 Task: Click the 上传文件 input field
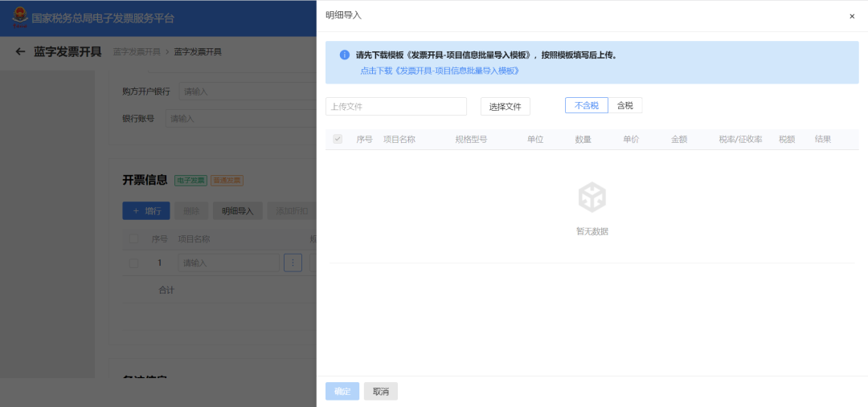(x=395, y=107)
